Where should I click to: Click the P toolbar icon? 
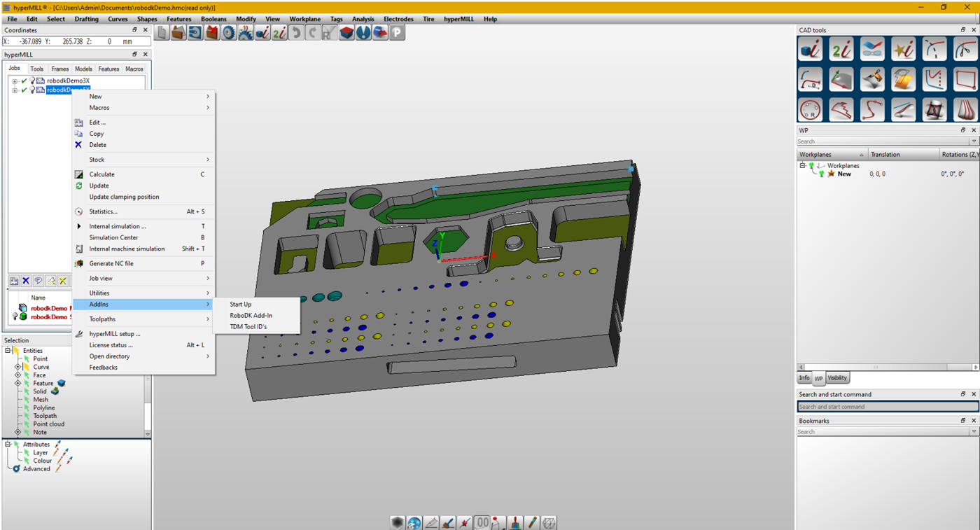[395, 33]
